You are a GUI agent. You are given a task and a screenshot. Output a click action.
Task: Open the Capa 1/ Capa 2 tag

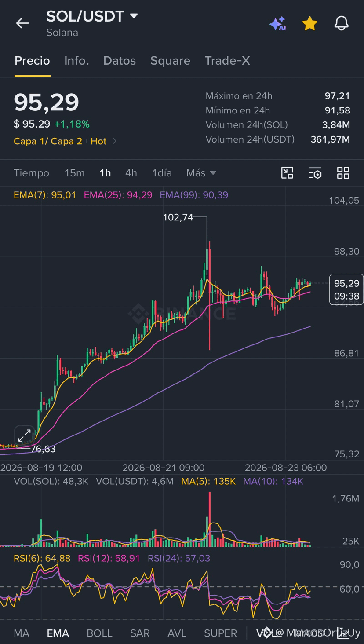tap(48, 141)
